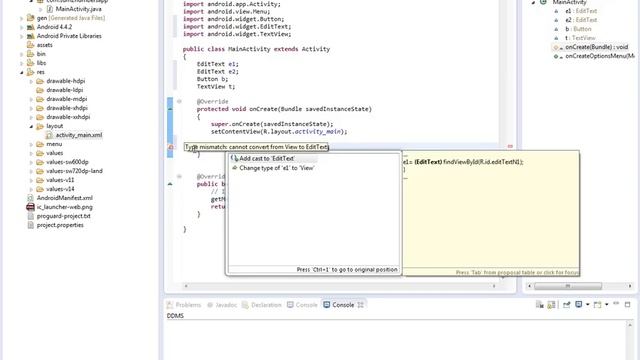The height and width of the screenshot is (360, 640).
Task: Click the pin console toolbar icon
Action: pyautogui.click(x=567, y=304)
